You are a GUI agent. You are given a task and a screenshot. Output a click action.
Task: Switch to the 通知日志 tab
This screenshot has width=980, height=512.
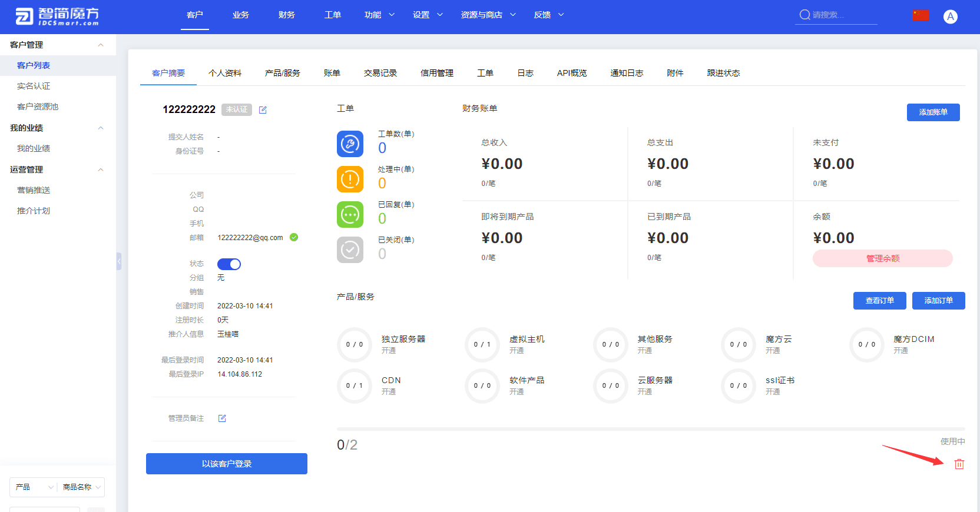pyautogui.click(x=627, y=73)
